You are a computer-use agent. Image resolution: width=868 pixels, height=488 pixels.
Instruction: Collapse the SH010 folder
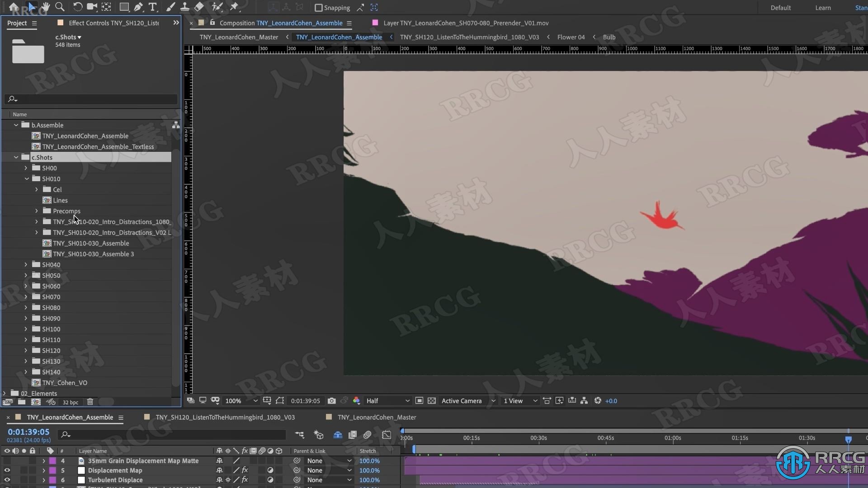tap(27, 179)
